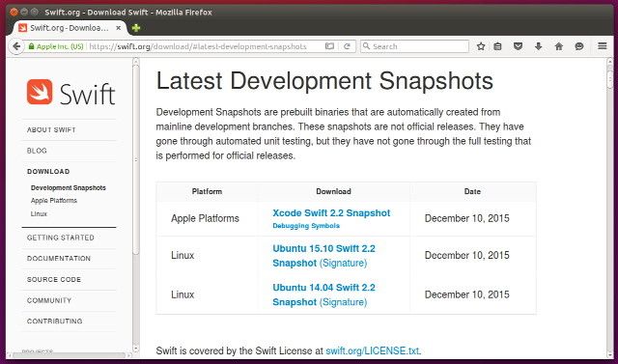The image size is (618, 364).
Task: Click sidebar scrollbar up arrow
Action: point(136,61)
